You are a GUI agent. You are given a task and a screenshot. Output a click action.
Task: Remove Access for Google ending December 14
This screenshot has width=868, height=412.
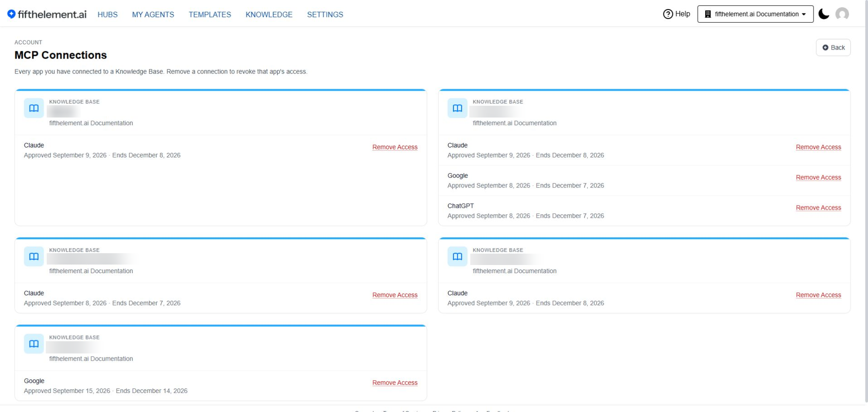[395, 383]
